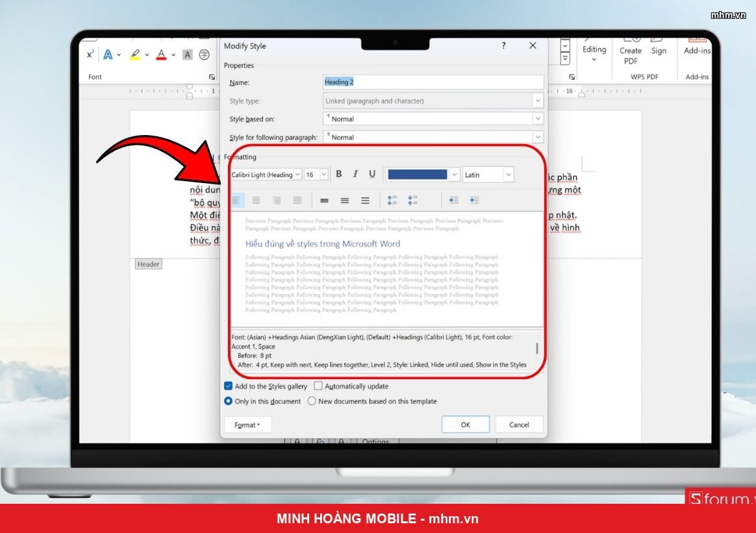756x533 pixels.
Task: Click the text effects dropdown arrow
Action: pos(119,55)
